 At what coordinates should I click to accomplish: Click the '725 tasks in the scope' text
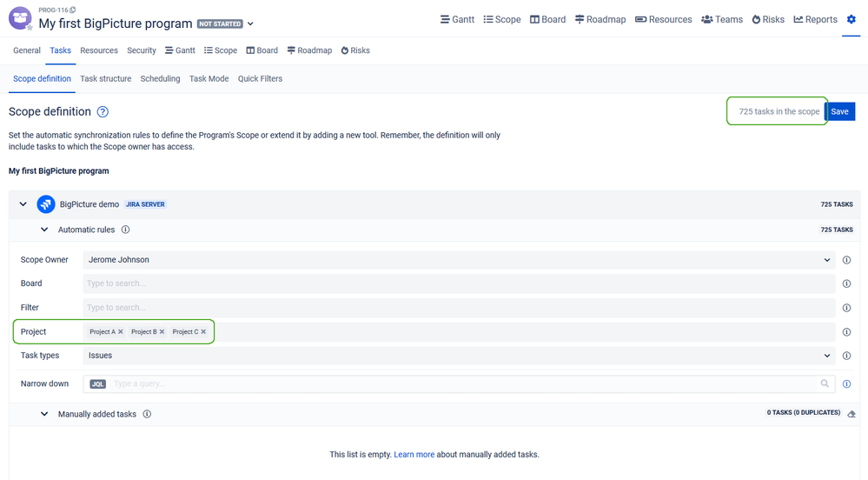tap(779, 111)
